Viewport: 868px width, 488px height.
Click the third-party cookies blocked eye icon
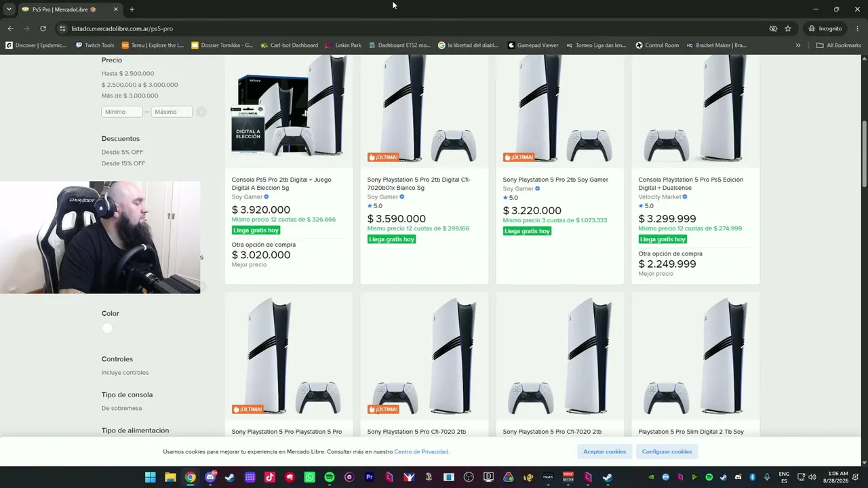pyautogui.click(x=773, y=28)
